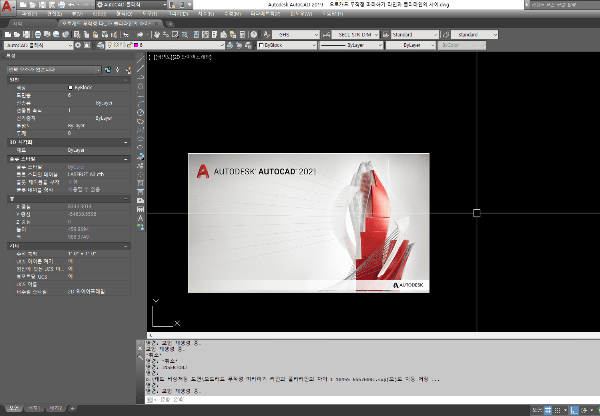Image resolution: width=600 pixels, height=416 pixels.
Task: Click Undo arrow in quick access toolbar
Action: coord(71,5)
